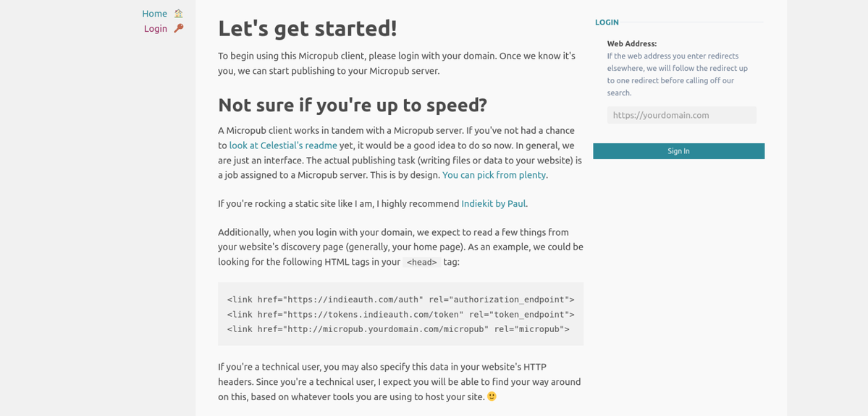Viewport: 868px width, 416px height.
Task: Click the Sign In button
Action: tap(678, 151)
